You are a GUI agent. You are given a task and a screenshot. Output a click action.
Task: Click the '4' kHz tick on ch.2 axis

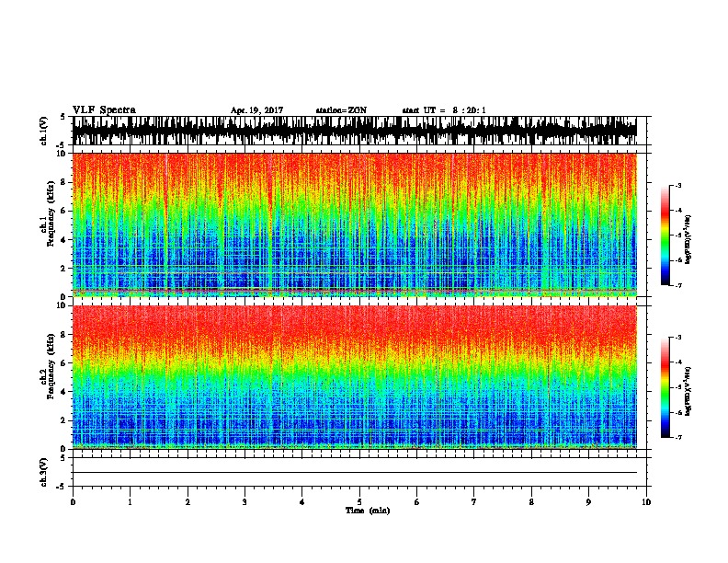pos(64,392)
